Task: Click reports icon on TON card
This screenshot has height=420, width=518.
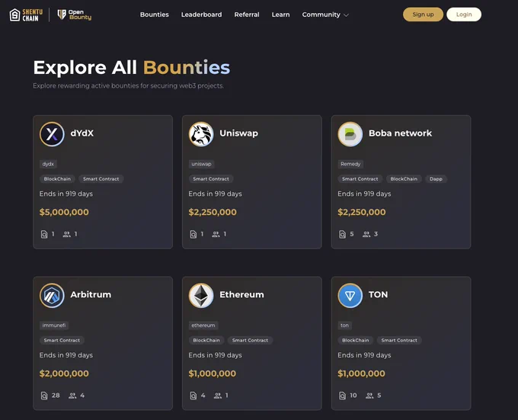Action: [342, 396]
